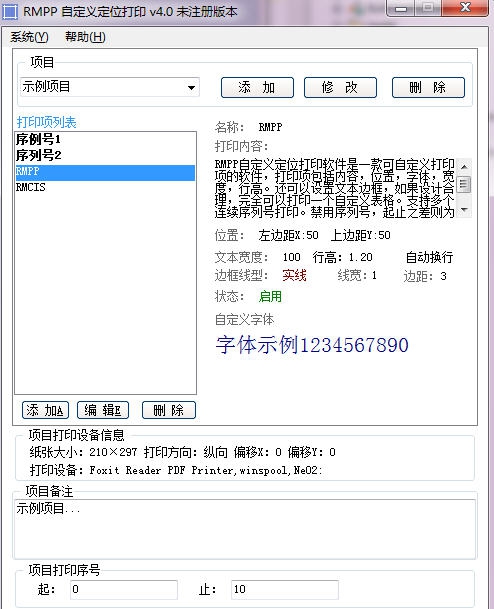
Task: Click the 止 end number field
Action: [x=285, y=590]
